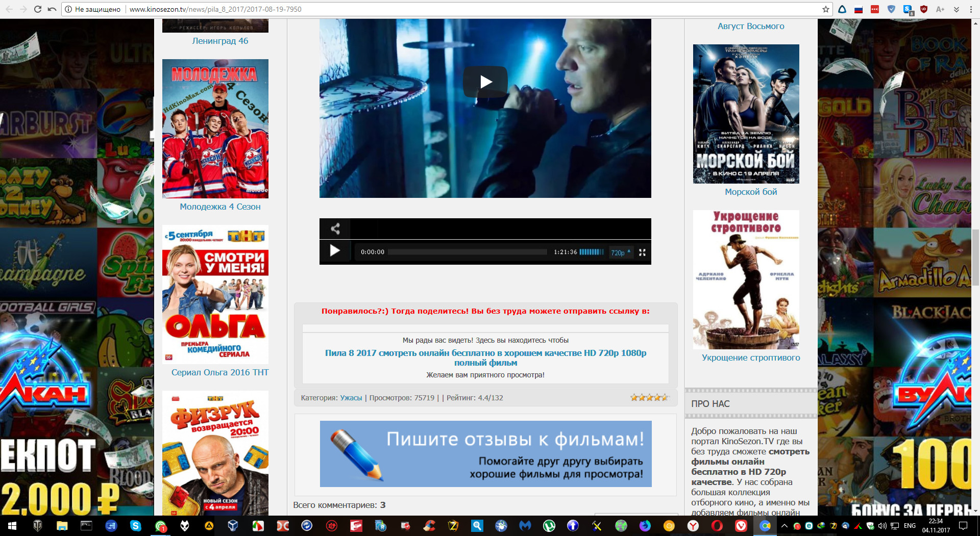Open the uBlock Origin shield extension
980x536 pixels.
[x=924, y=9]
